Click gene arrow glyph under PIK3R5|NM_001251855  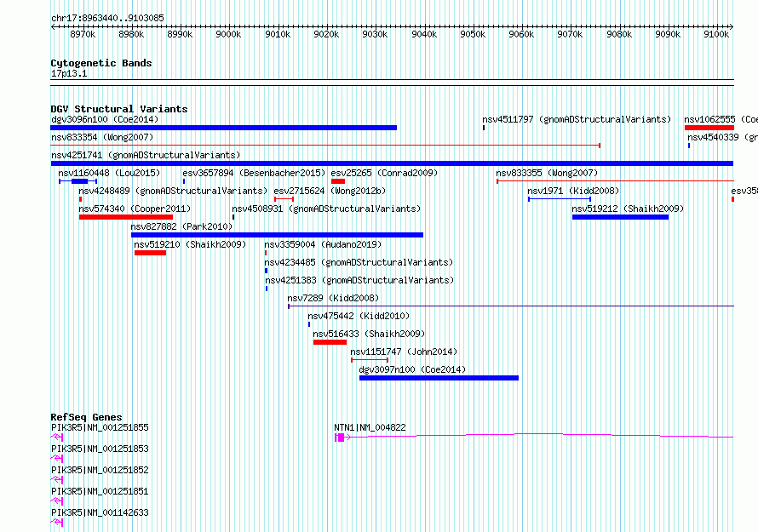tap(57, 438)
